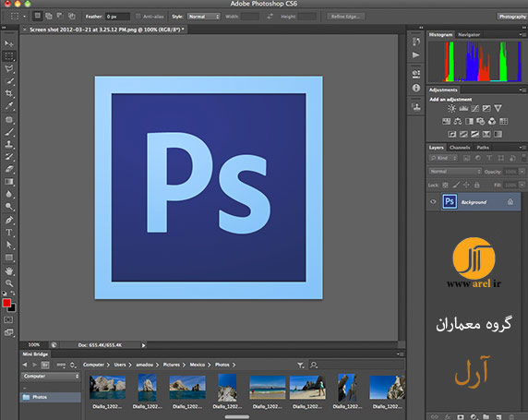Click the Add to selection icon
Image resolution: width=528 pixels, height=420 pixels.
tap(49, 17)
